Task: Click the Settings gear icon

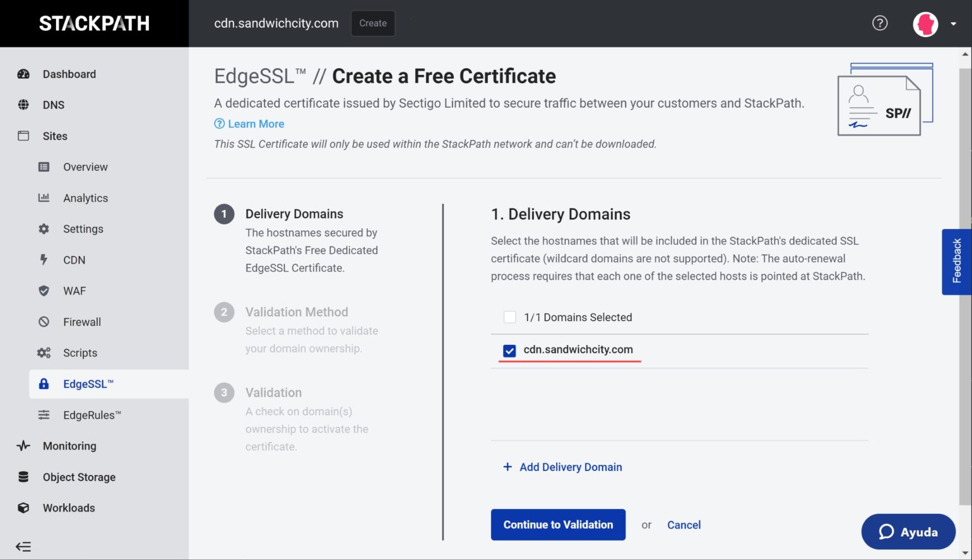Action: coord(44,229)
